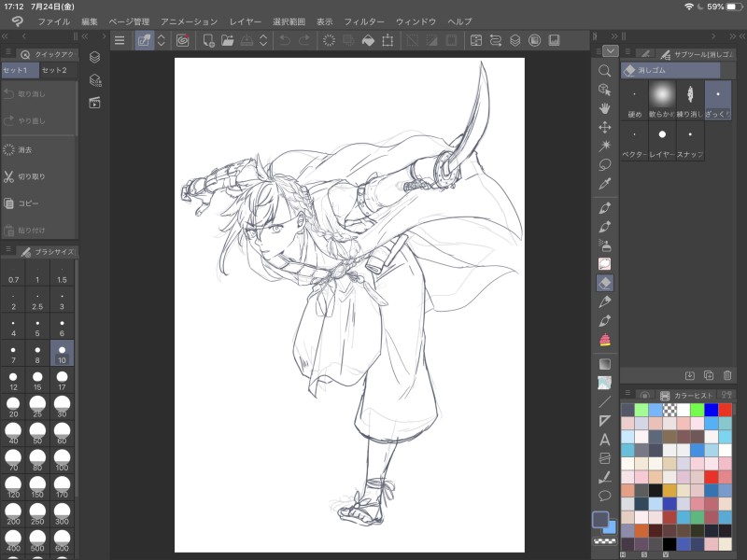Click the Balloon speech bubble tool
The width and height of the screenshot is (747, 560).
[604, 495]
